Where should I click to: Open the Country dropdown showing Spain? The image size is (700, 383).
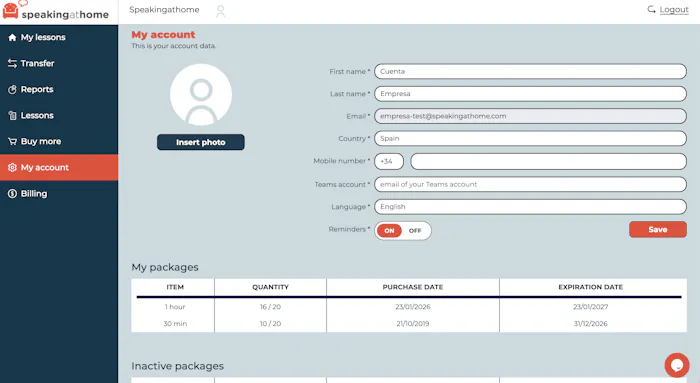click(x=530, y=138)
